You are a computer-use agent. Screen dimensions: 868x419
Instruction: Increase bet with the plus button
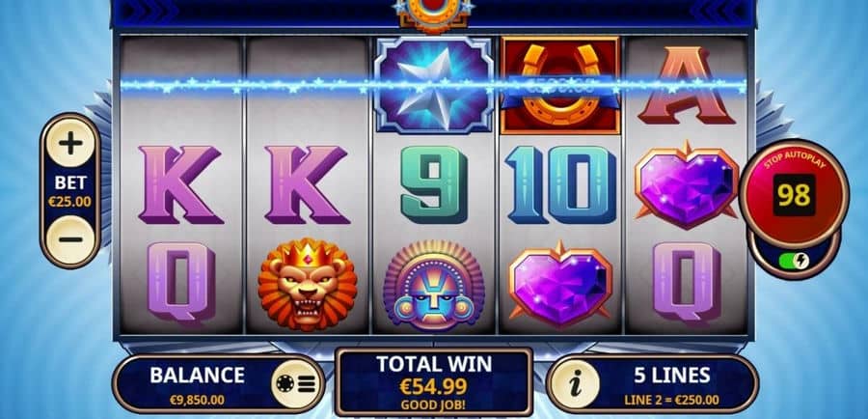(x=70, y=144)
